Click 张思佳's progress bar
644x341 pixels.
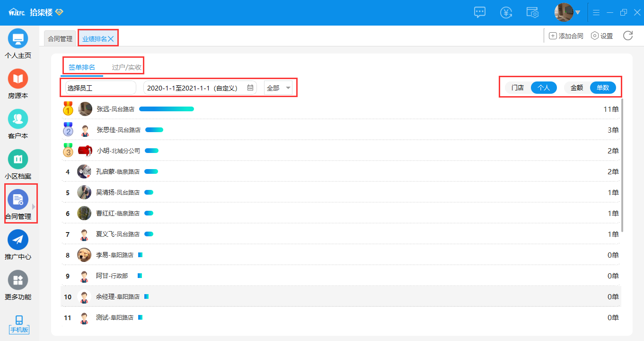(x=154, y=130)
